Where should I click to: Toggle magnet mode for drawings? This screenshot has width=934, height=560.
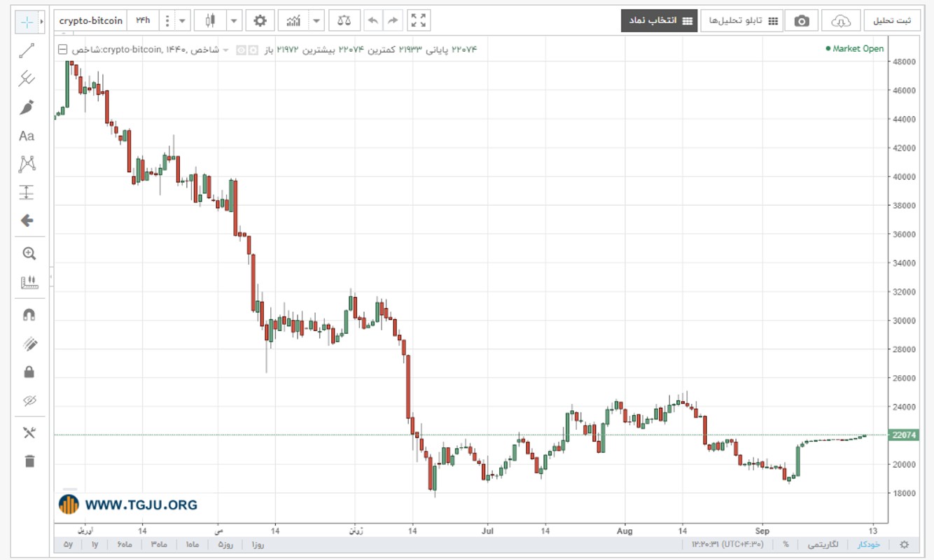pyautogui.click(x=29, y=315)
